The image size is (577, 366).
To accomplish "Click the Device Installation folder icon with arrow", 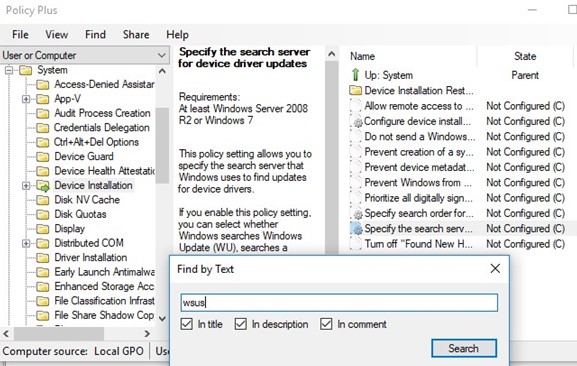I will tap(43, 186).
